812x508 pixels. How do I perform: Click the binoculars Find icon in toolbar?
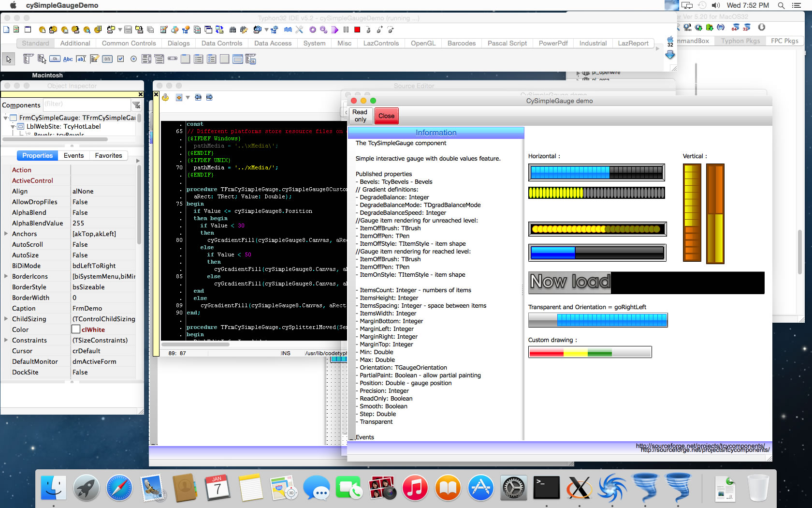click(233, 30)
